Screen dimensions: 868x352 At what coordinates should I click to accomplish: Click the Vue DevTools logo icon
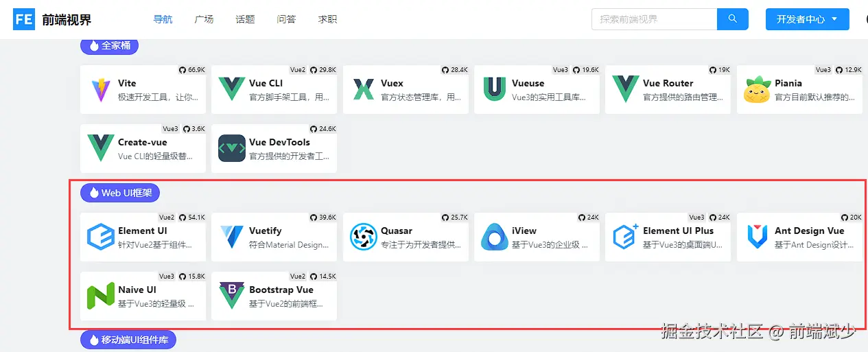click(232, 148)
